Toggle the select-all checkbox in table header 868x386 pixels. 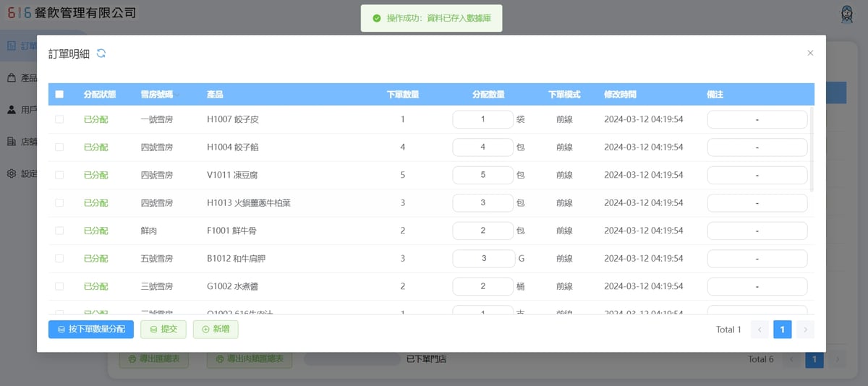59,95
